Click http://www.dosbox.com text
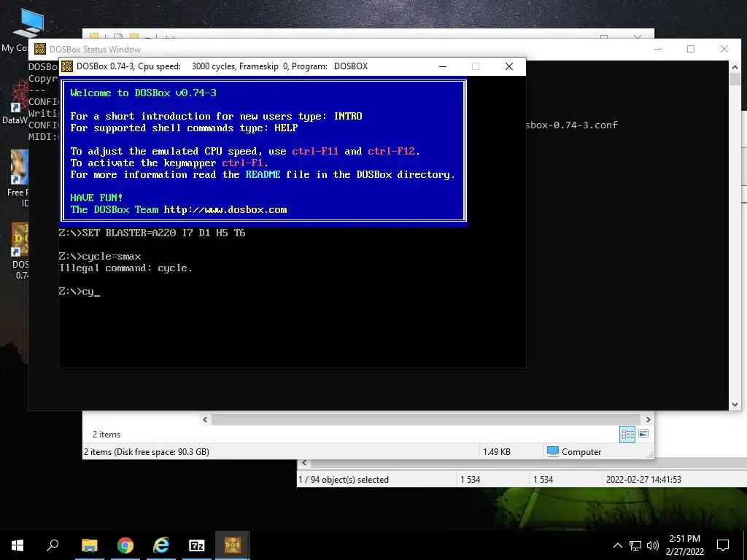747x560 pixels. pyautogui.click(x=225, y=209)
